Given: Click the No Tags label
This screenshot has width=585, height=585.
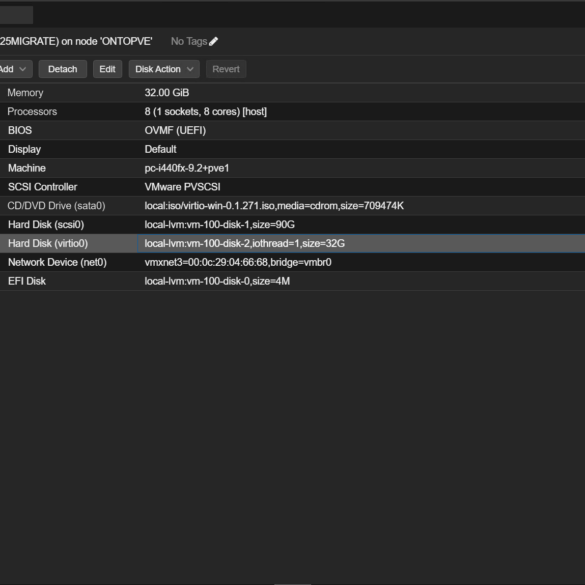Looking at the screenshot, I should pos(189,41).
